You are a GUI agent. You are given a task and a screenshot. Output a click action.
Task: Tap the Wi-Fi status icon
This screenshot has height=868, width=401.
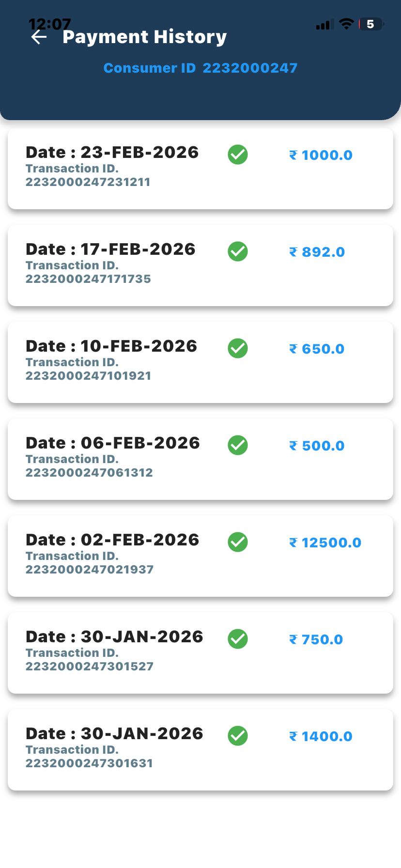[346, 24]
